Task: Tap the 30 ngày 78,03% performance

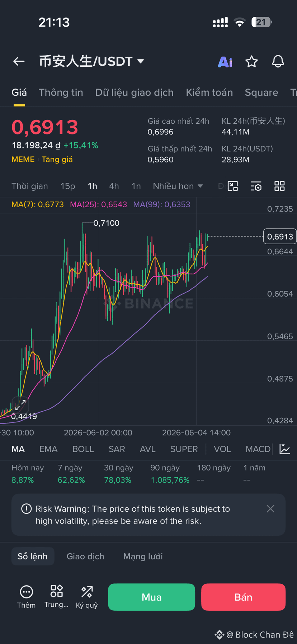Action: (x=118, y=474)
